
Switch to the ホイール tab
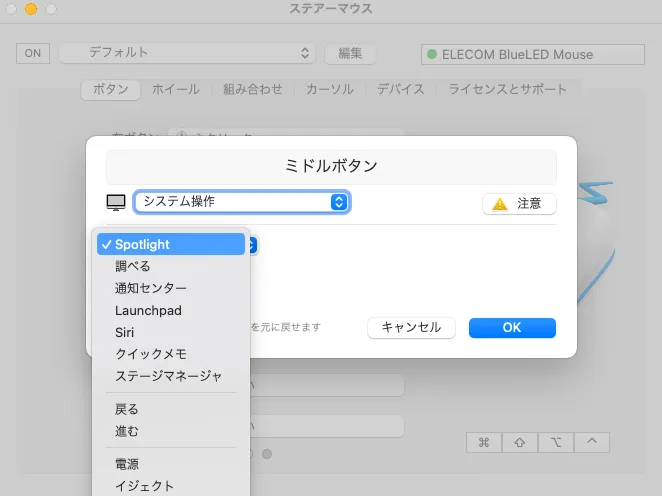175,89
